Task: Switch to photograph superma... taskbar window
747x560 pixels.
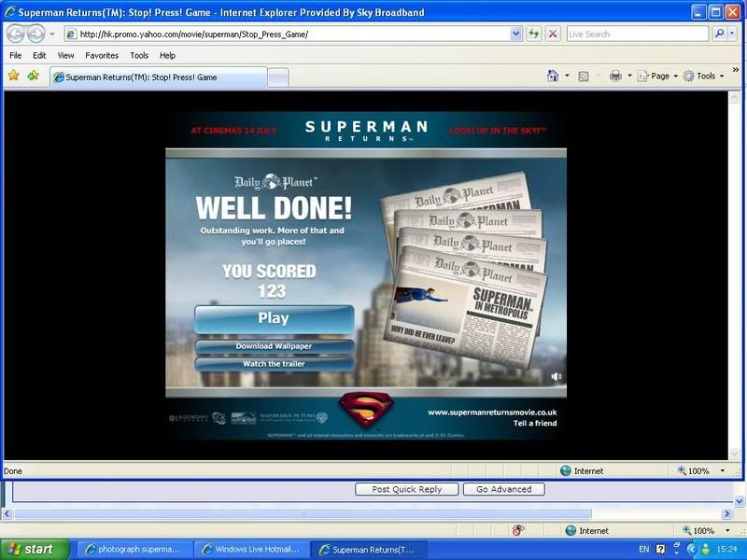Action: 134,549
